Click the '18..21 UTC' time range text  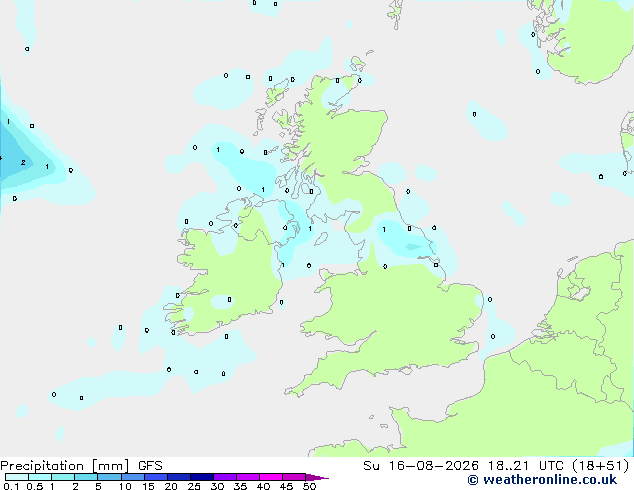[x=525, y=466]
